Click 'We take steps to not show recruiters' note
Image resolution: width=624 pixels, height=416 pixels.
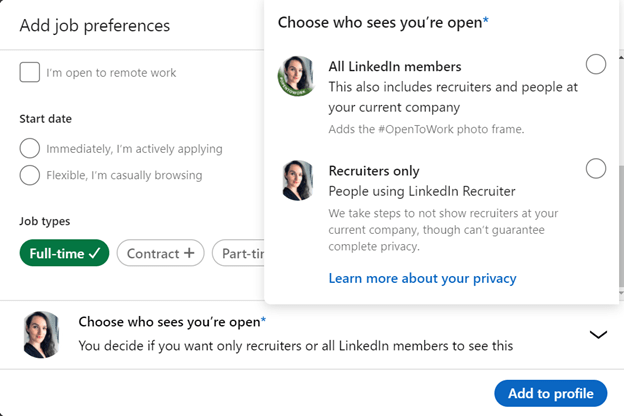443,230
